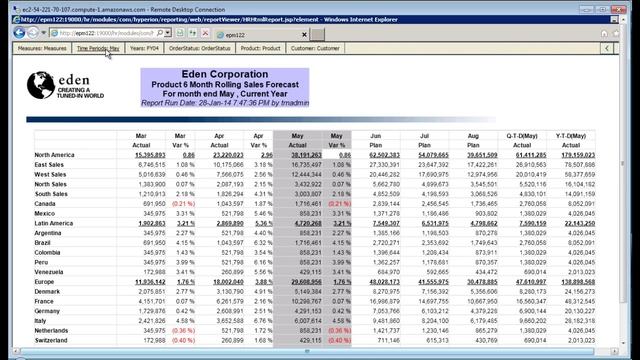Click the East Sales row label
640x360 pixels.
click(49, 164)
